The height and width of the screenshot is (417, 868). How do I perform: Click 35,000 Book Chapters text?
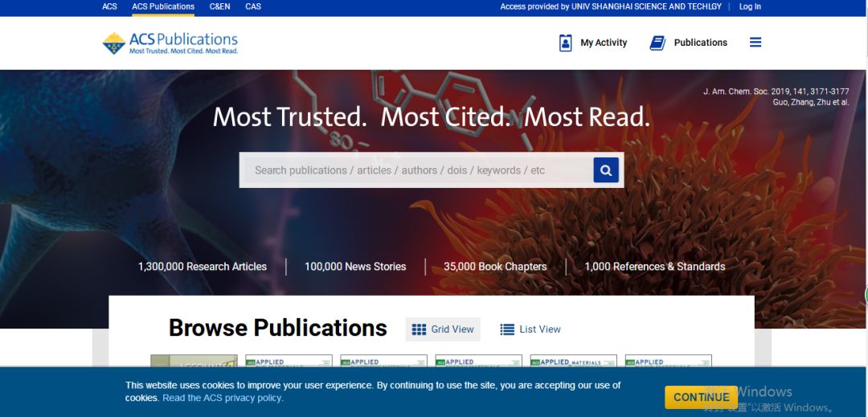pos(495,267)
